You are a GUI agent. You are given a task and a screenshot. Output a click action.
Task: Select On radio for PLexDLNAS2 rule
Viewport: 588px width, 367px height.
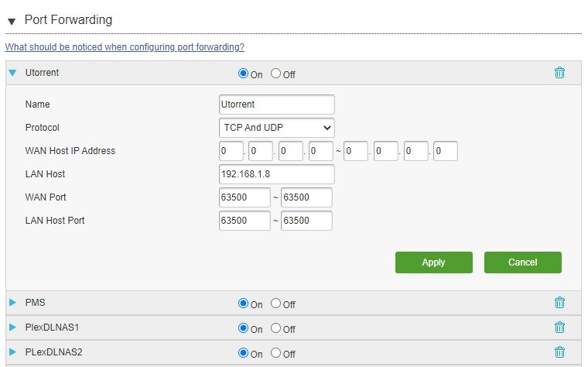coord(243,353)
